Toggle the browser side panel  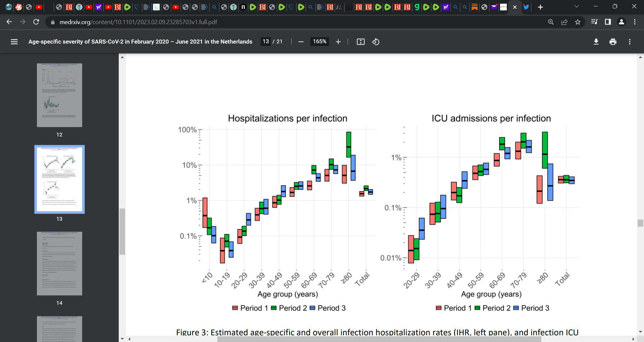click(x=607, y=22)
